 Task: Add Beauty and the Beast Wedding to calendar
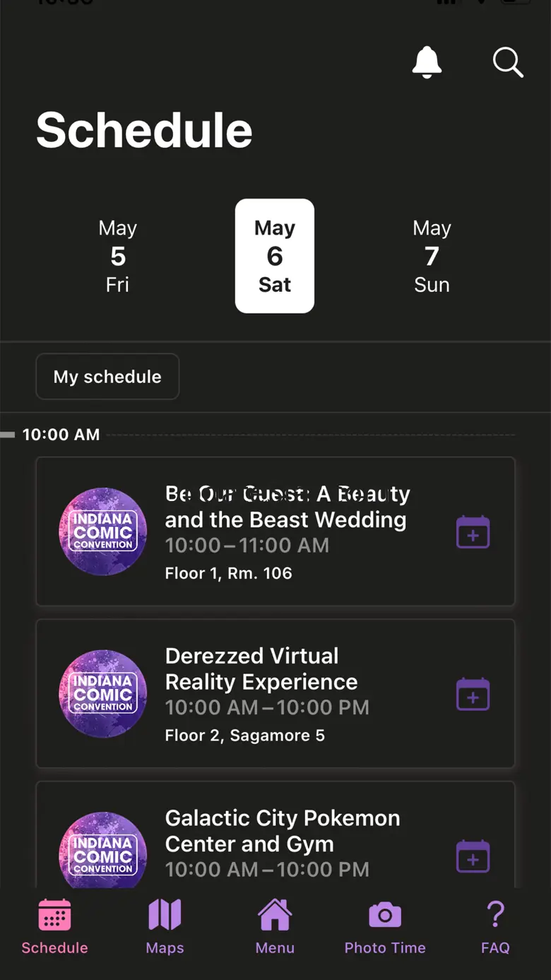click(x=473, y=532)
